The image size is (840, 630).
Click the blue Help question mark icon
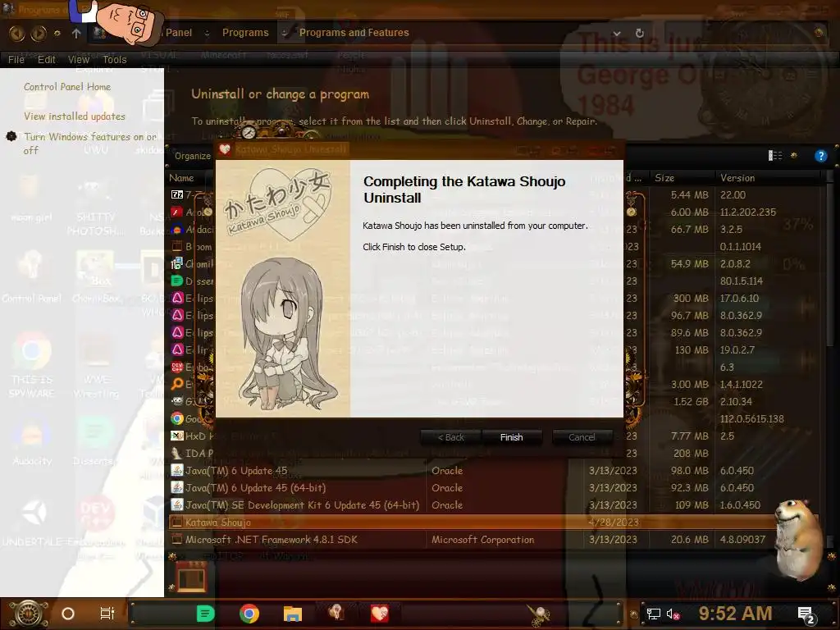coord(820,156)
